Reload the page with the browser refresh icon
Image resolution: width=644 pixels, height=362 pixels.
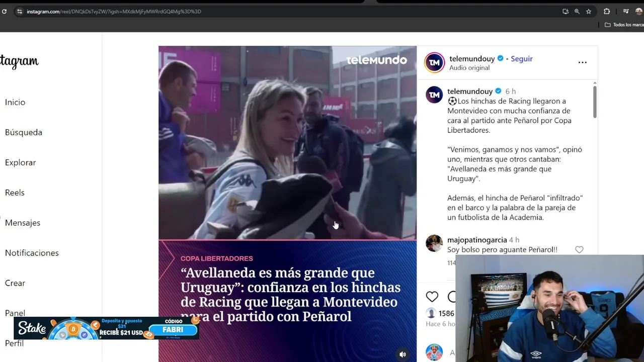4,11
